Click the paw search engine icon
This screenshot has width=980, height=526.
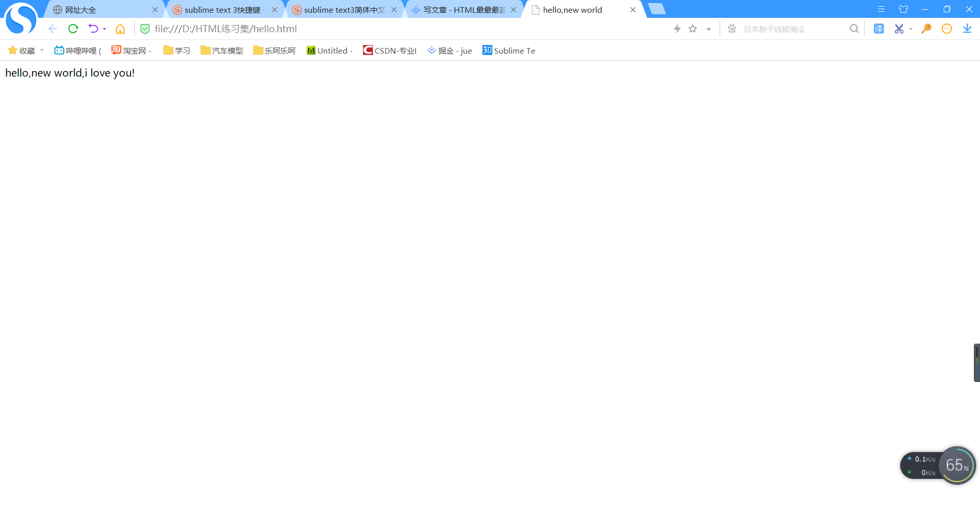[x=732, y=29]
